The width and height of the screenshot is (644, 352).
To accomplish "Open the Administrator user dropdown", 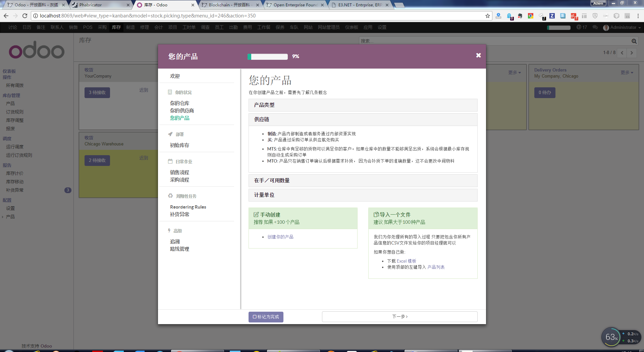I will [x=622, y=28].
